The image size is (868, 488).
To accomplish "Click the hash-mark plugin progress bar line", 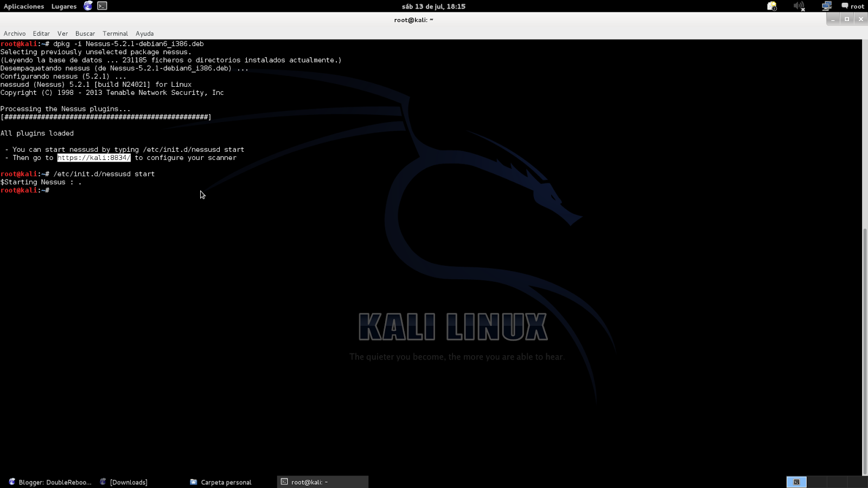I will 106,117.
